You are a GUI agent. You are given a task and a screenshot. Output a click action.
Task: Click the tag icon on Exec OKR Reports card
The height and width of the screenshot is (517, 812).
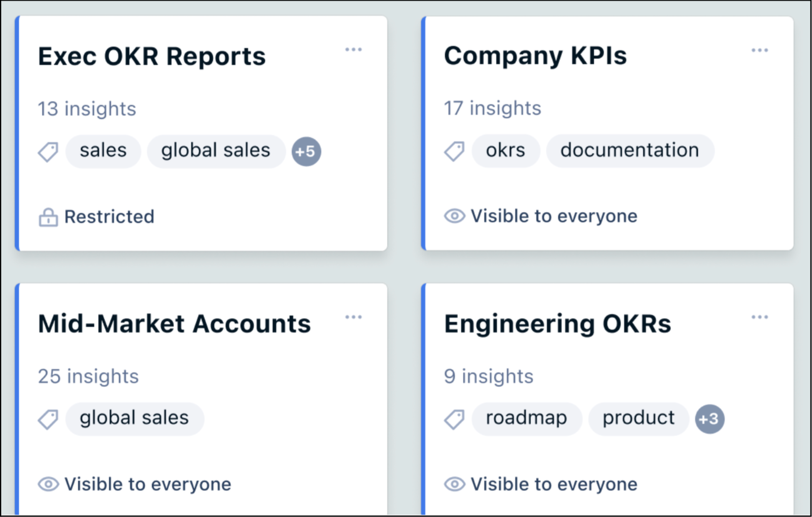pyautogui.click(x=48, y=151)
